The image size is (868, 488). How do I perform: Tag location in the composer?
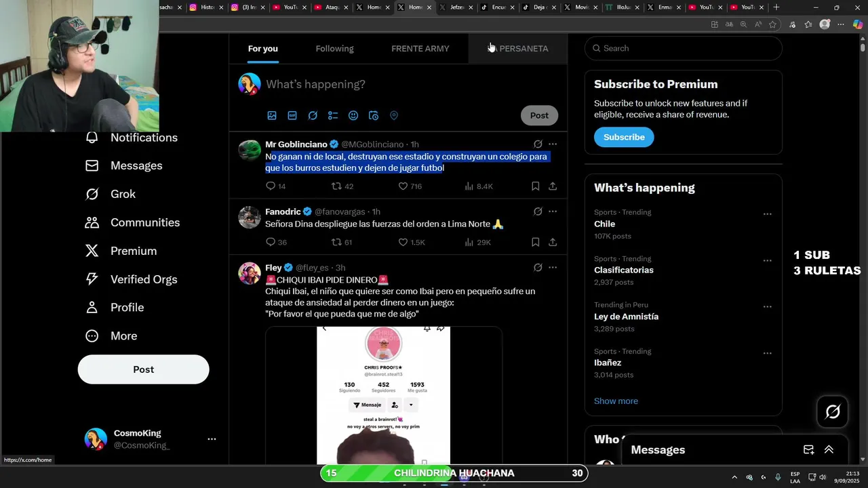(394, 116)
